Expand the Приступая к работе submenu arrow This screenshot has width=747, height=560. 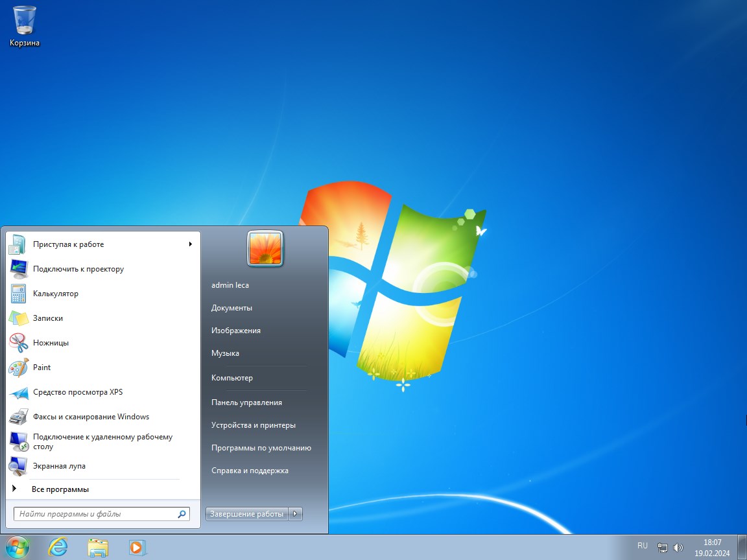[x=190, y=244]
